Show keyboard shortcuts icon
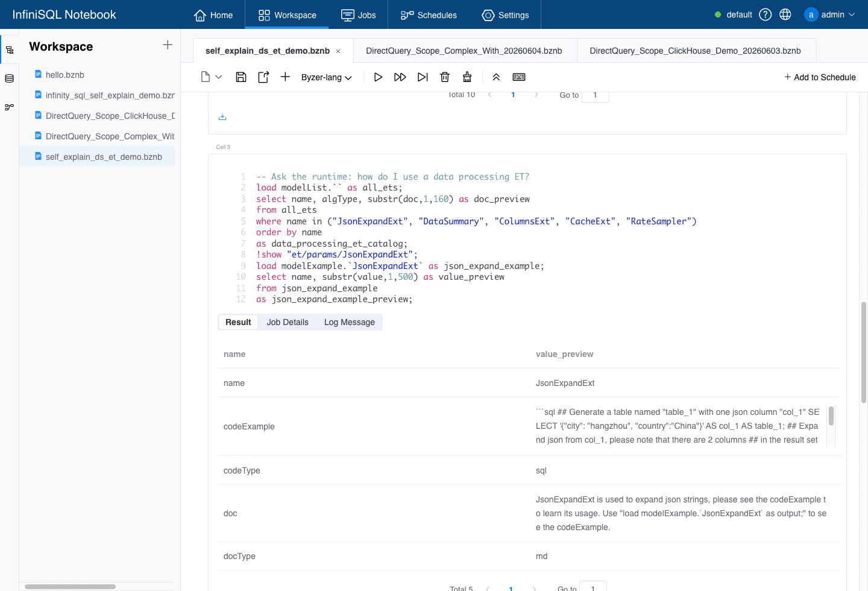Image resolution: width=868 pixels, height=591 pixels. [x=519, y=77]
